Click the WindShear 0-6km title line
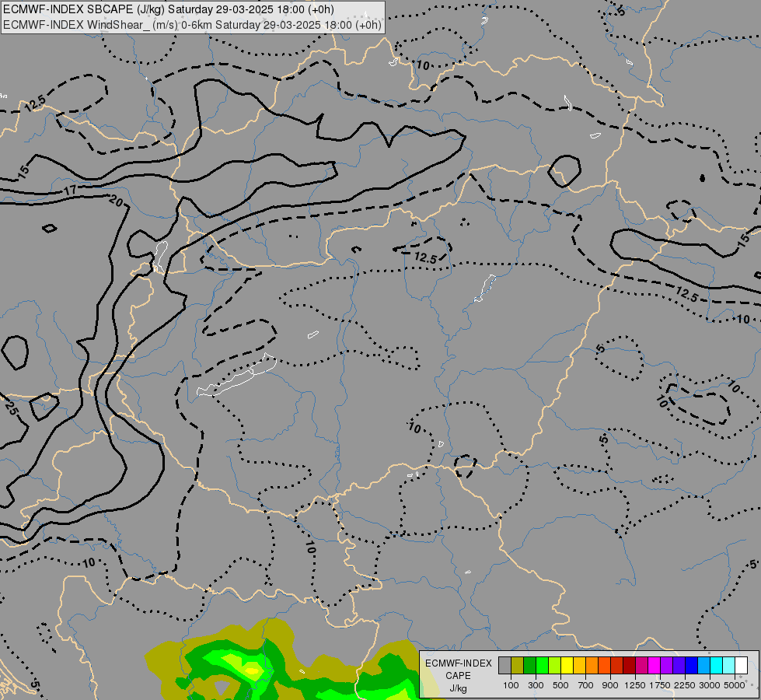The width and height of the screenshot is (761, 700). point(192,25)
